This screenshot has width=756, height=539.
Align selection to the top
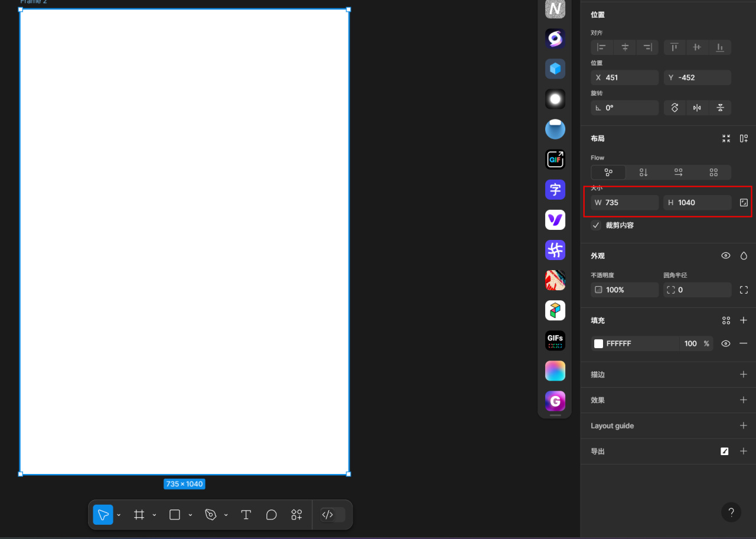(674, 47)
